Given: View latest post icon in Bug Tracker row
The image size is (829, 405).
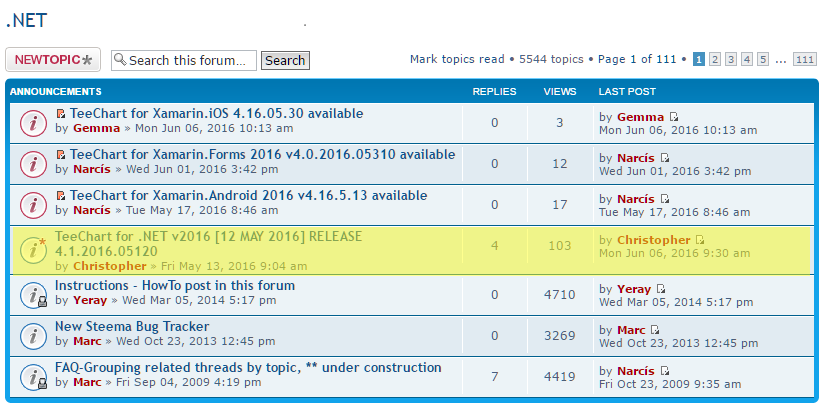Looking at the screenshot, I should pyautogui.click(x=655, y=330).
